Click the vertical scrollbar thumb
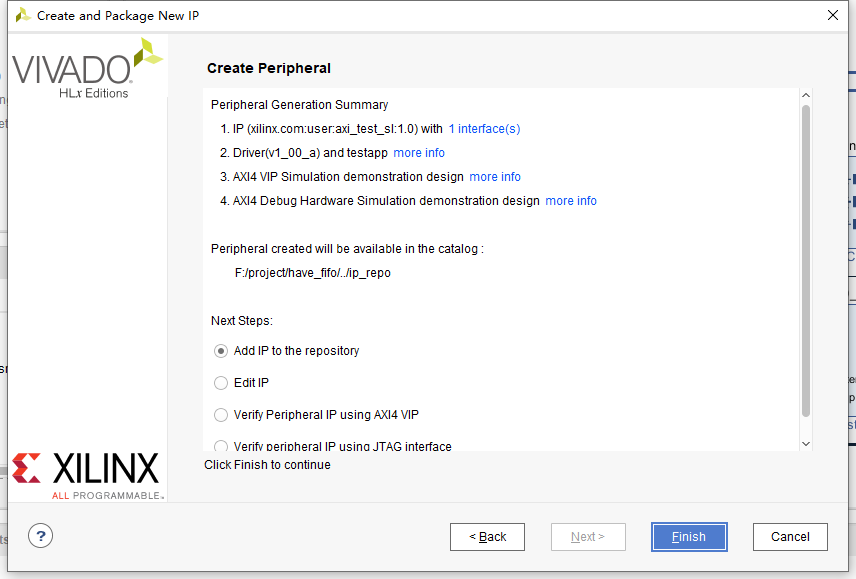 [x=806, y=261]
